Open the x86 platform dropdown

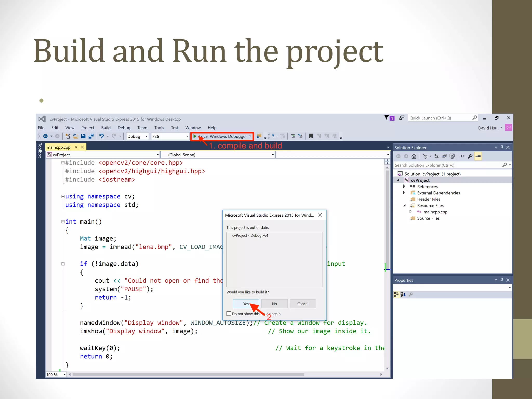click(187, 136)
